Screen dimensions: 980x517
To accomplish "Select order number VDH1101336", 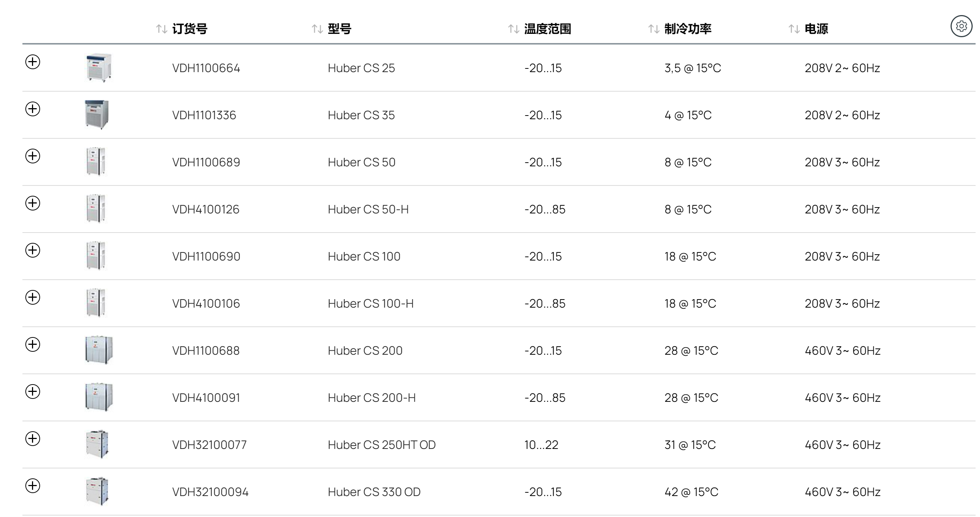I will point(204,115).
